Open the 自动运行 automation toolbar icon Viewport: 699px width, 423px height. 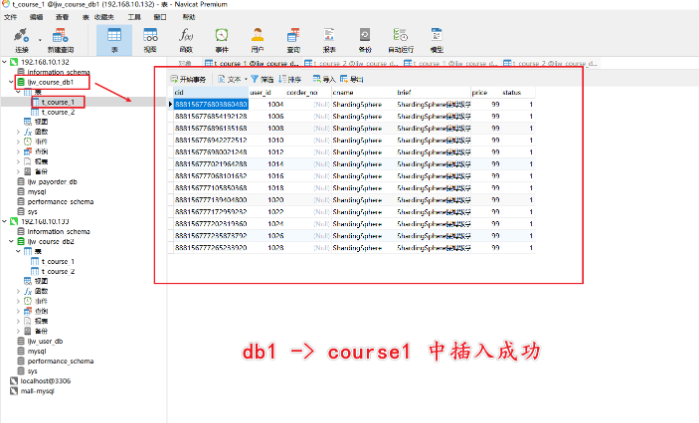click(401, 40)
